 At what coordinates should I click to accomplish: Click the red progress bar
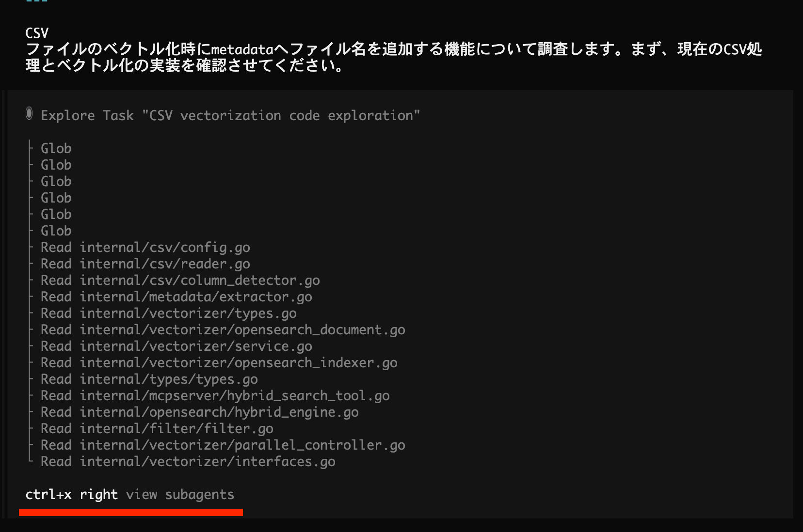click(131, 512)
